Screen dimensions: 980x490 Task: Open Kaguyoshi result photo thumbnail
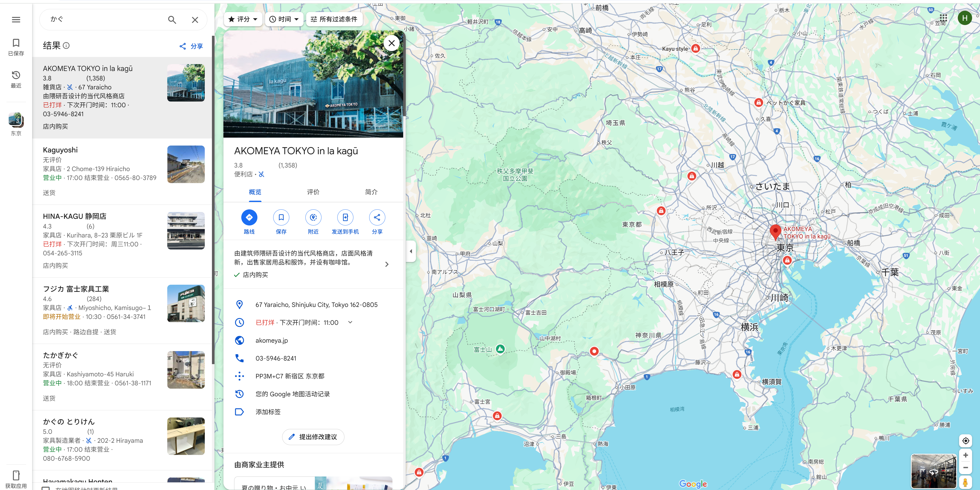(x=186, y=164)
